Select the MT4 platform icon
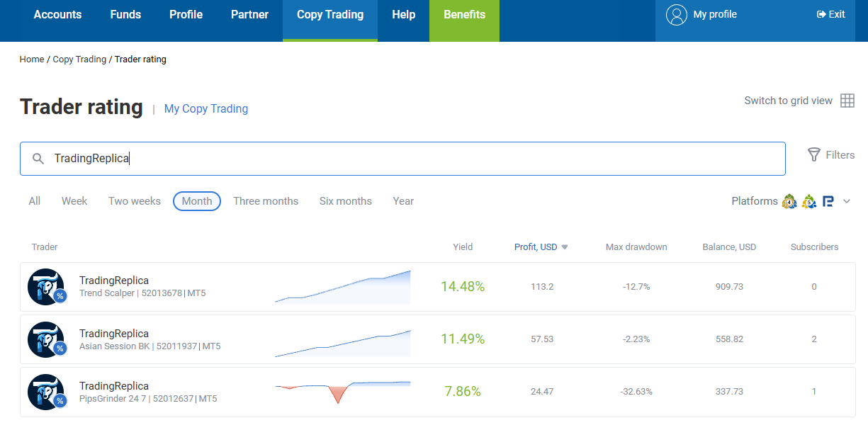 coord(789,201)
